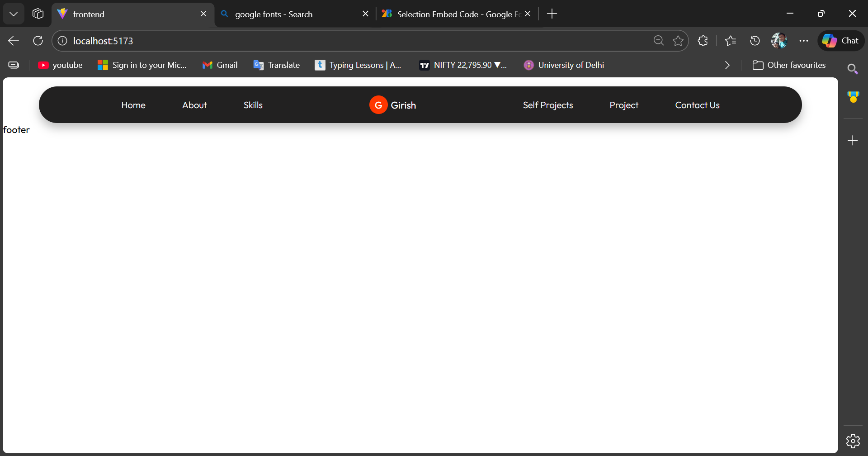868x456 pixels.
Task: Click the orange G Girish logo
Action: click(x=392, y=105)
